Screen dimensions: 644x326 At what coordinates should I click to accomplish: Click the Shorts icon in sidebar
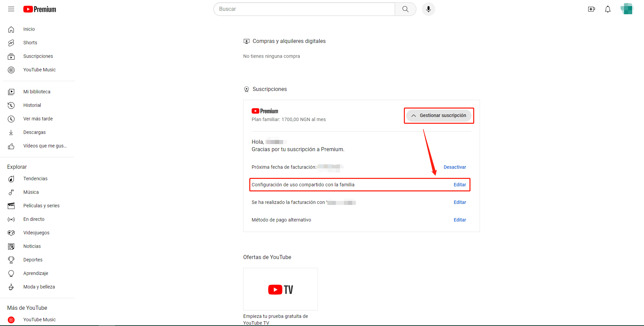tap(11, 43)
